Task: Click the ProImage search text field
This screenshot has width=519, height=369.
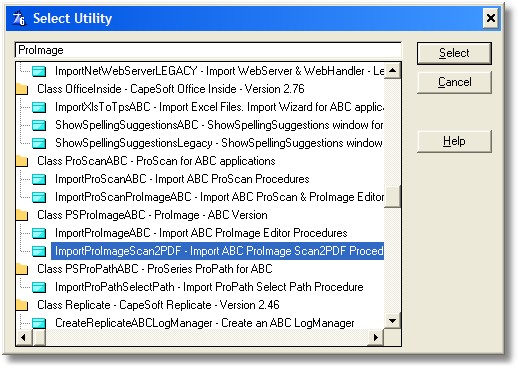Action: pos(208,50)
